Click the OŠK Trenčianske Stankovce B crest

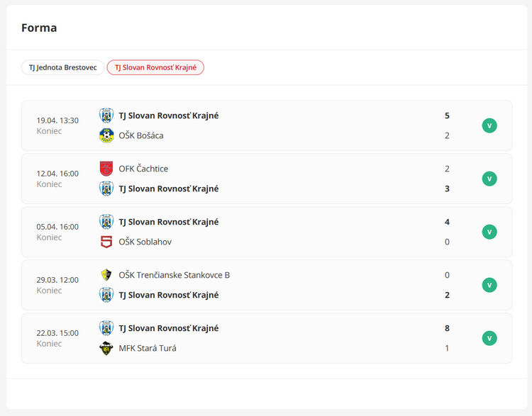(x=106, y=275)
